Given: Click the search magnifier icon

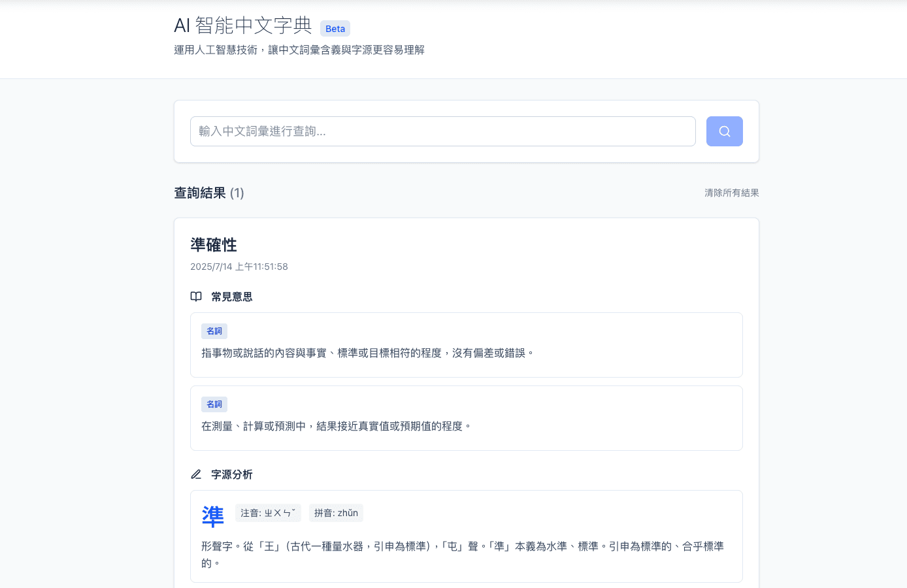Looking at the screenshot, I should [x=723, y=131].
